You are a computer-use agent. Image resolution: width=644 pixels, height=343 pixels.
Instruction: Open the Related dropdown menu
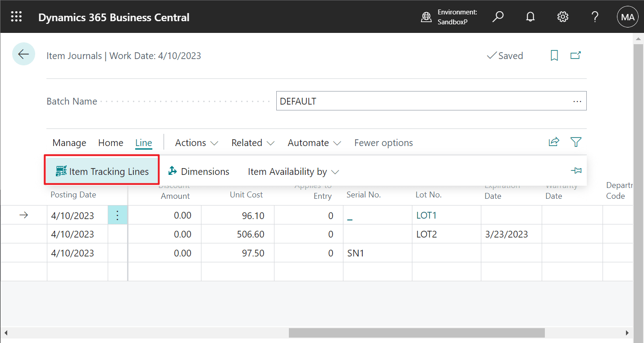point(252,142)
